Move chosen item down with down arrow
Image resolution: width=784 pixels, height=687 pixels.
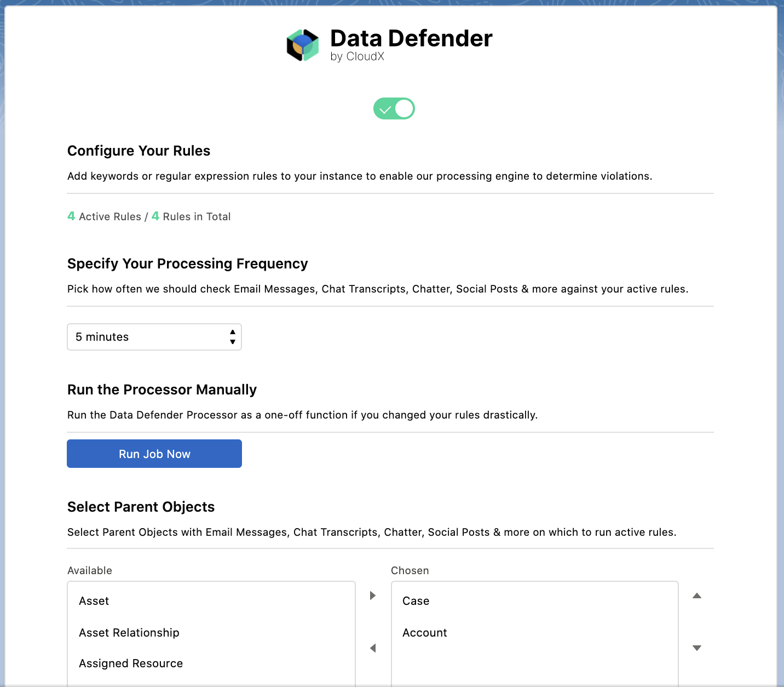point(697,648)
